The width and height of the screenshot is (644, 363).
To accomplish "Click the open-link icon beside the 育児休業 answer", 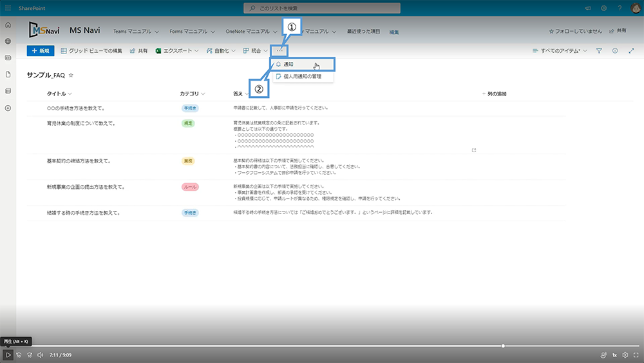I will click(474, 150).
